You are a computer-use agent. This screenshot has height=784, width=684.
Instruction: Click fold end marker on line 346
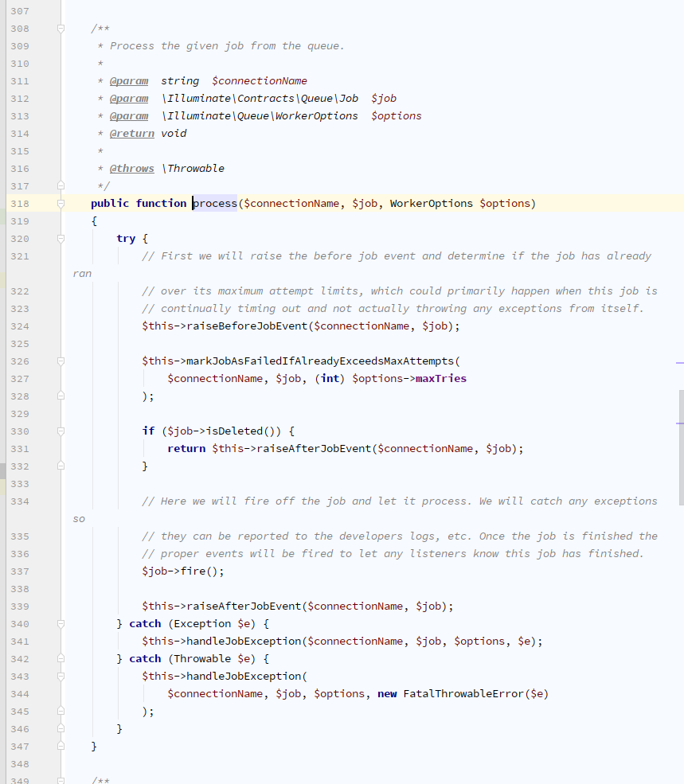61,728
